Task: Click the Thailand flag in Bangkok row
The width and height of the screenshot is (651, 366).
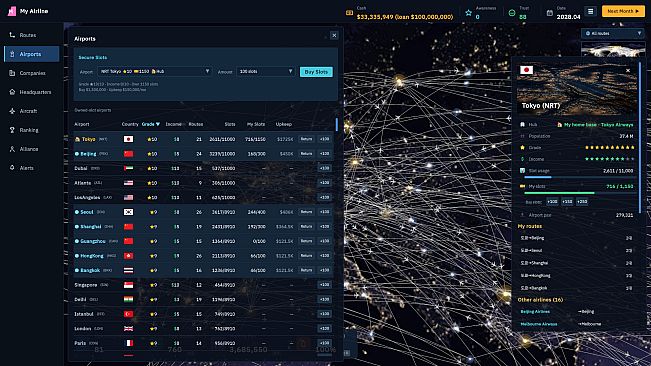Action: coord(128,270)
